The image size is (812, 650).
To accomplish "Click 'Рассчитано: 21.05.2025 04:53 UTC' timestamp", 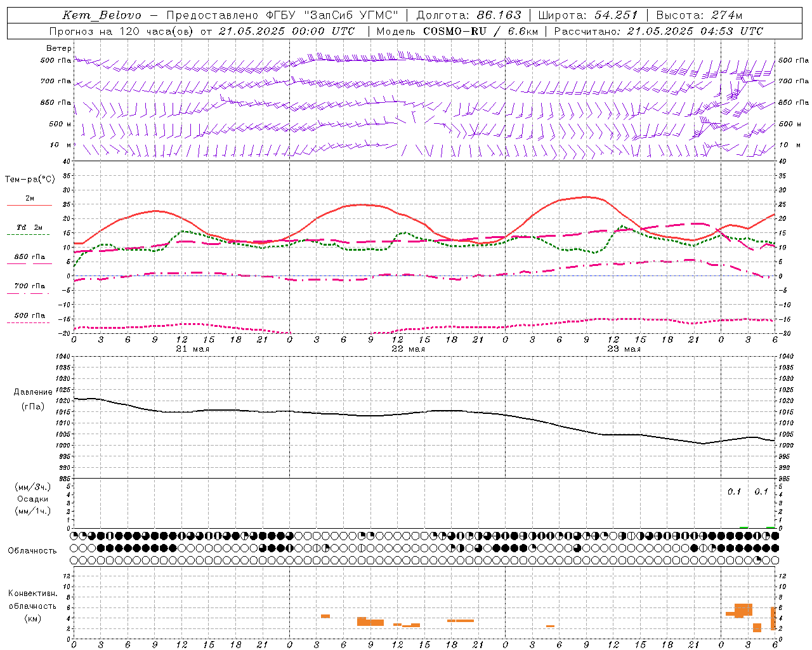I will [658, 31].
